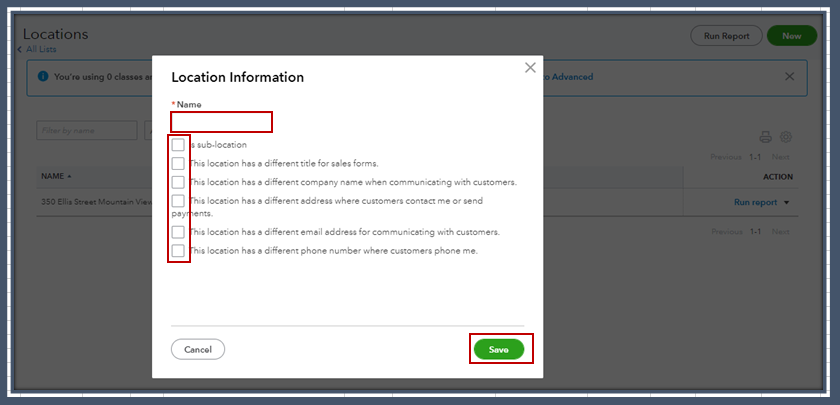
Task: Close the Location Information dialog
Action: (x=530, y=68)
